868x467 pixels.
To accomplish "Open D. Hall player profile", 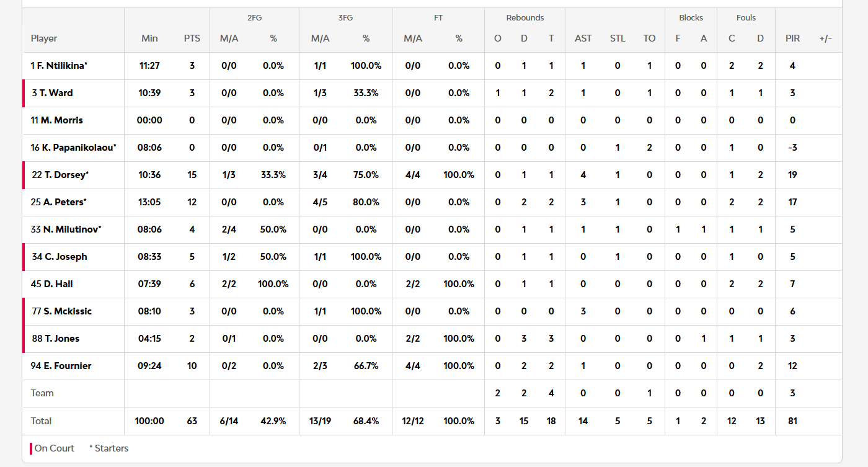I will click(58, 284).
